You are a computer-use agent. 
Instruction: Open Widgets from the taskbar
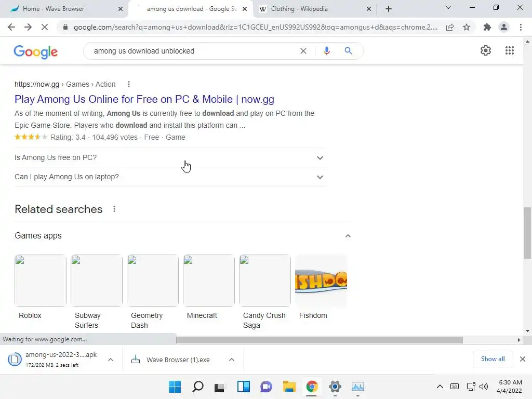[243, 387]
